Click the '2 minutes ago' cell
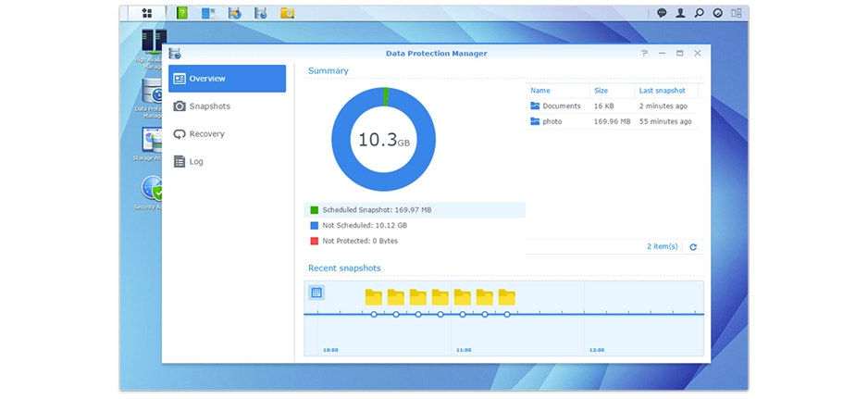 tap(663, 106)
